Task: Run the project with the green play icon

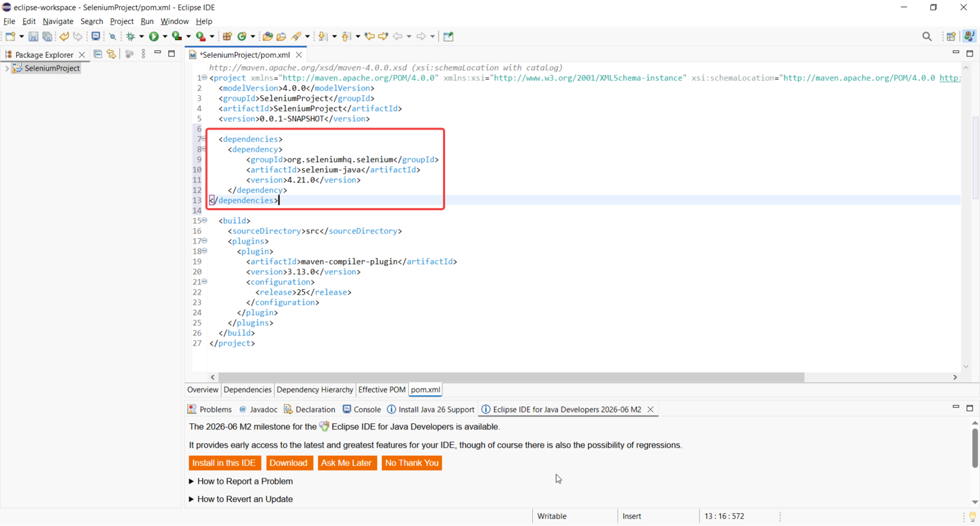Action: [x=154, y=36]
